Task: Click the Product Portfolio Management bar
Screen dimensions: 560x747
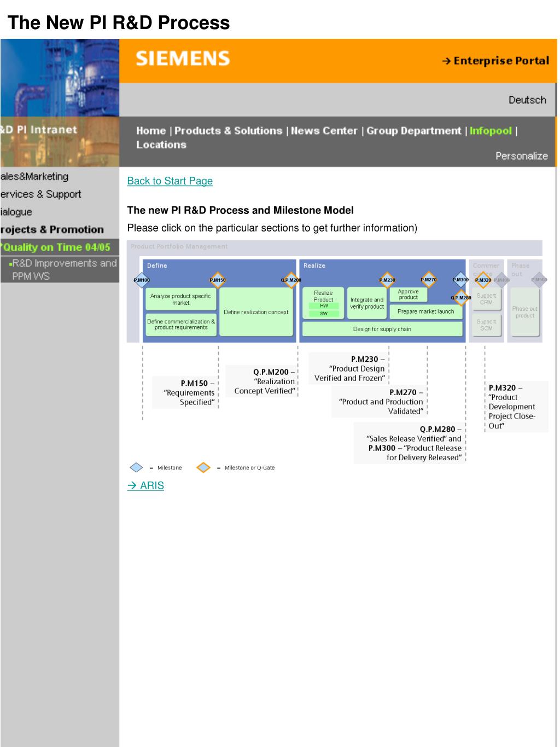Action: (334, 247)
